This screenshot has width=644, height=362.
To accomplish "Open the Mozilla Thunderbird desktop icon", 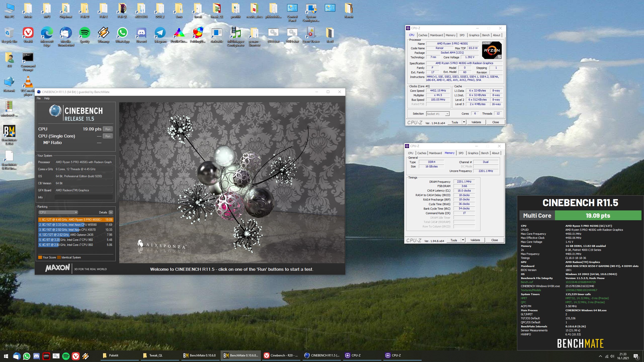I will point(66,37).
